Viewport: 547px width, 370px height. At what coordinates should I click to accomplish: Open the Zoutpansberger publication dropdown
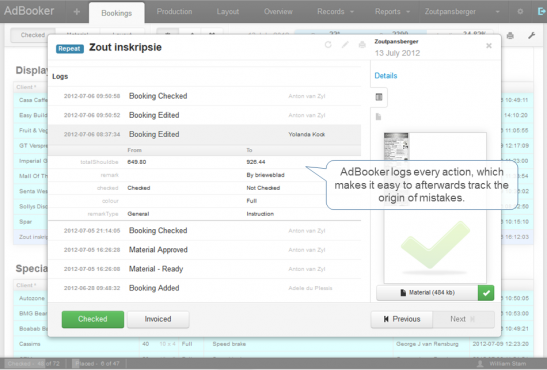pos(462,12)
